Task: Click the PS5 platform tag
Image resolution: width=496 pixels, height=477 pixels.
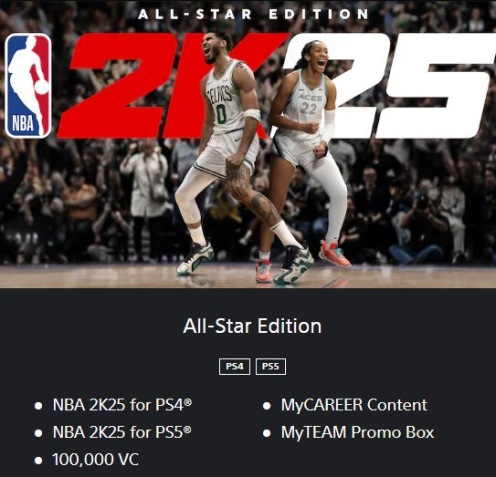Action: pos(271,367)
